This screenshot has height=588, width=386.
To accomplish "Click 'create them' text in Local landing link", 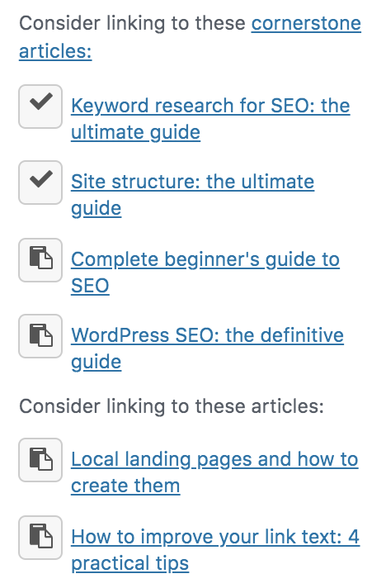I will point(125,486).
